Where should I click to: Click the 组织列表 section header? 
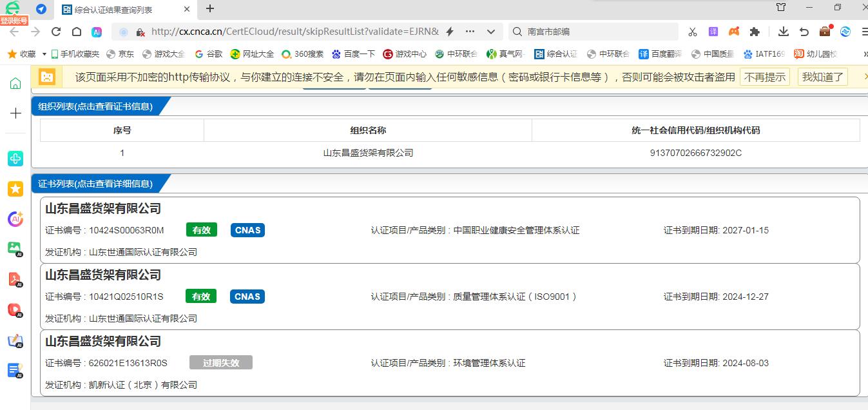point(95,106)
